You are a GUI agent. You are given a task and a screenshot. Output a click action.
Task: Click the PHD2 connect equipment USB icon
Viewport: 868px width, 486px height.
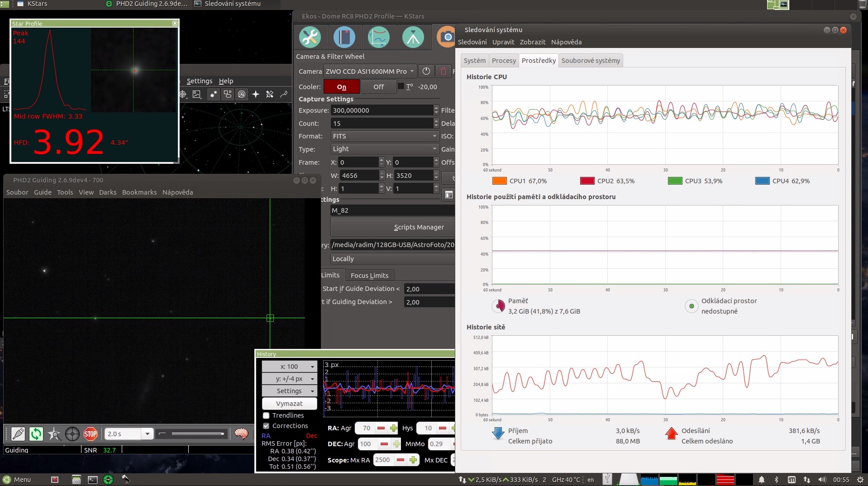(x=18, y=434)
